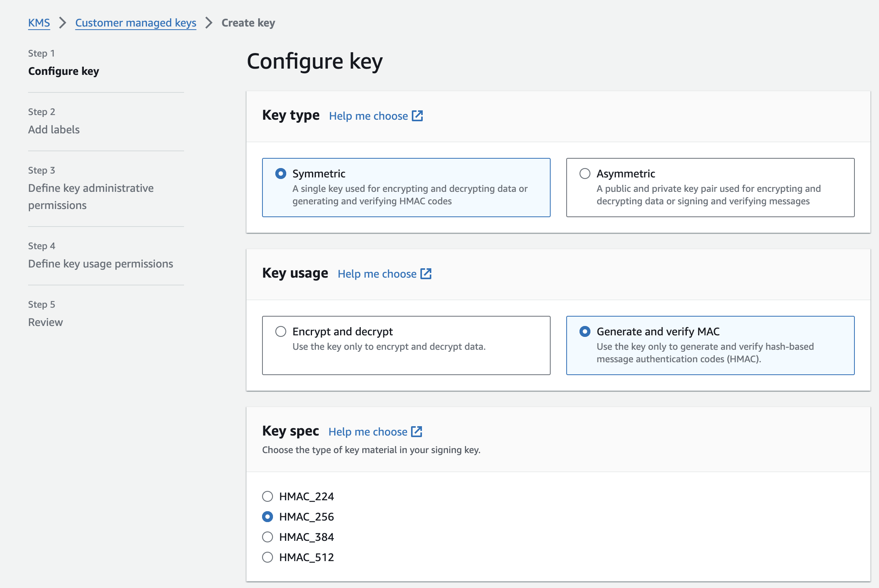Image resolution: width=879 pixels, height=588 pixels.
Task: Pick the HMAC_384 key spec
Action: click(268, 537)
